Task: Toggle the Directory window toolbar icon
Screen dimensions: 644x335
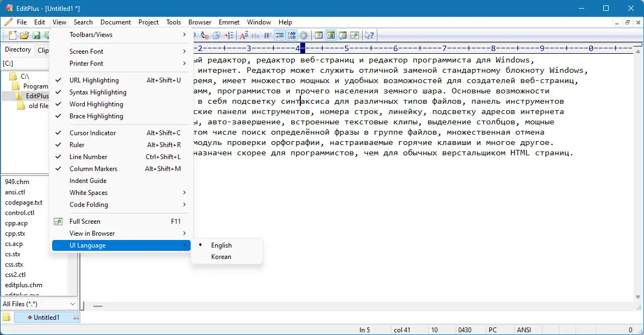Action: (318, 35)
